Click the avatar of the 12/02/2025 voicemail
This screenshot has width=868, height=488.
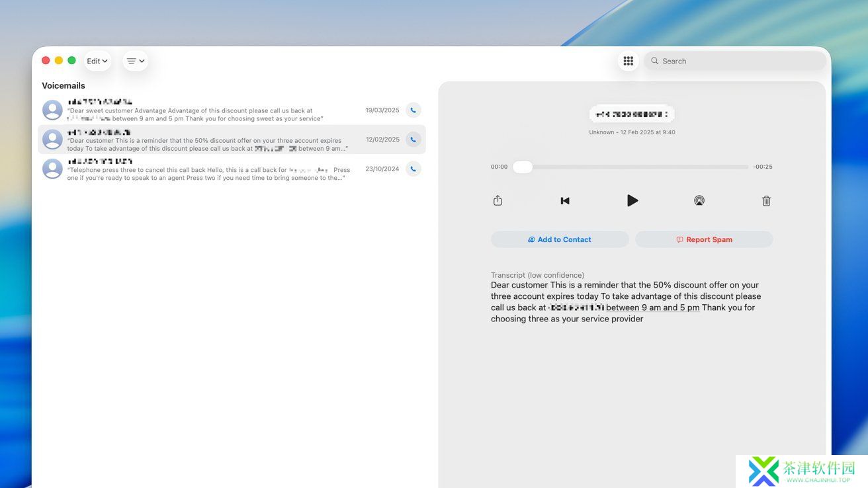pos(52,140)
